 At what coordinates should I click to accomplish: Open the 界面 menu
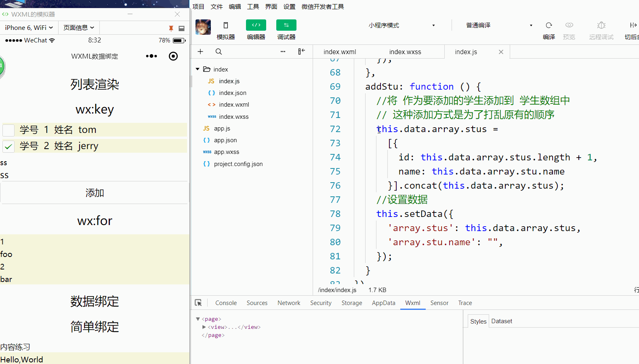point(271,6)
